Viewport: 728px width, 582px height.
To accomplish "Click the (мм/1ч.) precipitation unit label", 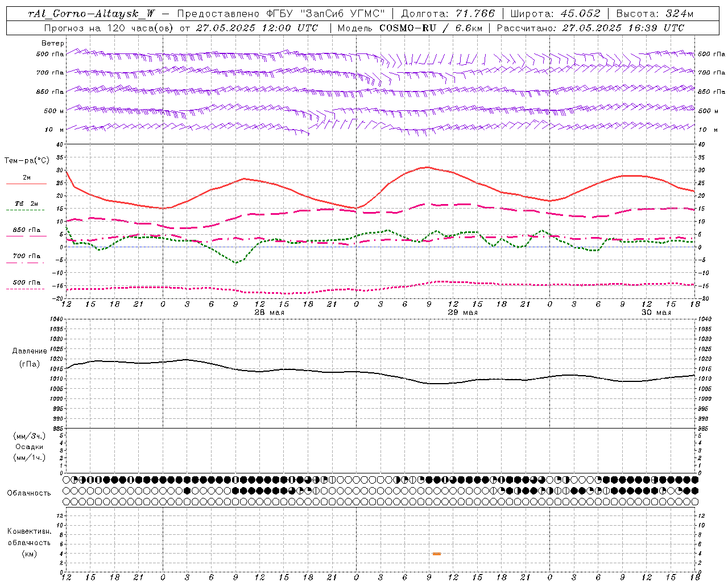I will pyautogui.click(x=29, y=458).
